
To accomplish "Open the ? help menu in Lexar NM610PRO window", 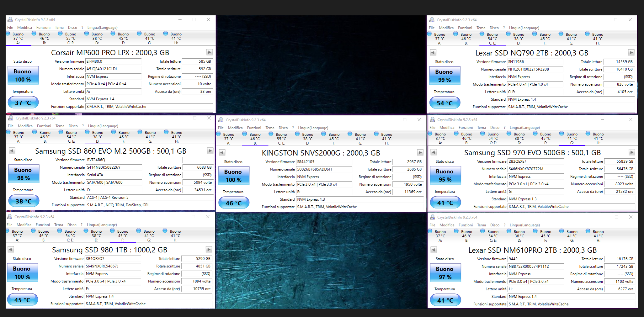I will [x=504, y=225].
